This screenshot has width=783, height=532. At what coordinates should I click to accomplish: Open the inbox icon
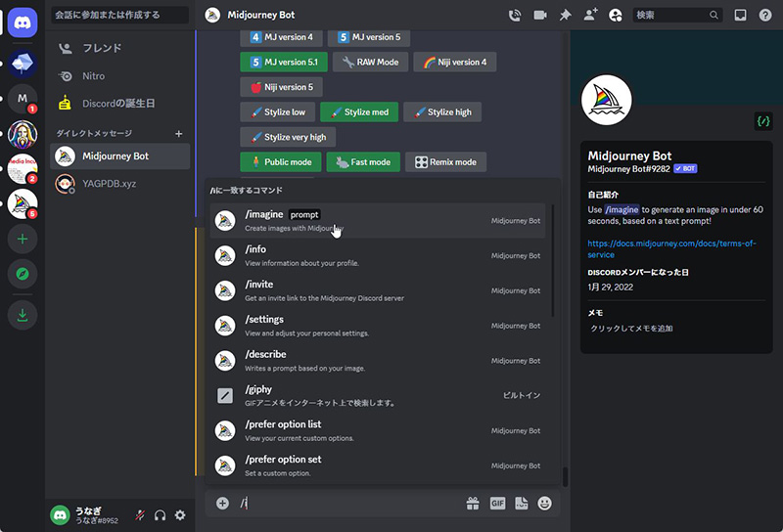click(x=740, y=15)
